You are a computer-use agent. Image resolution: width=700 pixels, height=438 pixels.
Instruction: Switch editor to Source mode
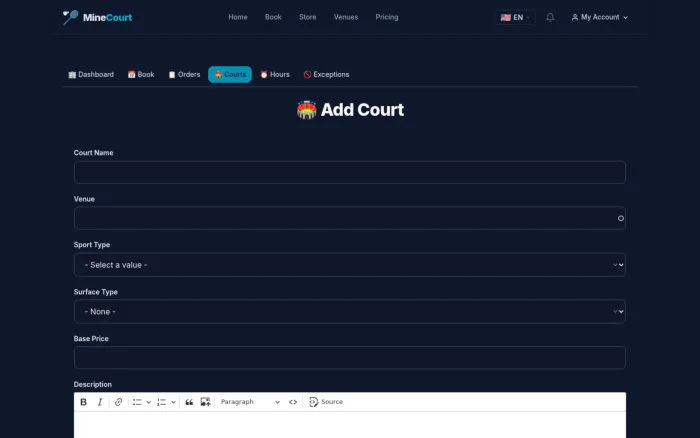(326, 402)
